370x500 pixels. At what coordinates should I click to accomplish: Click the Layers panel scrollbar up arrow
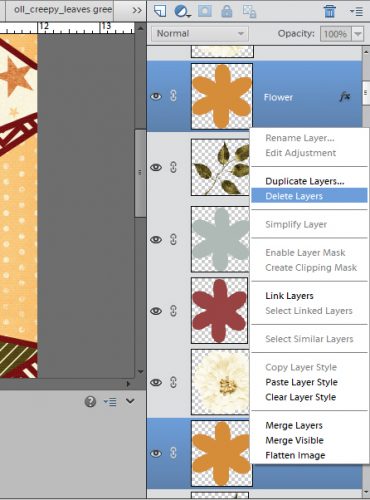click(366, 52)
